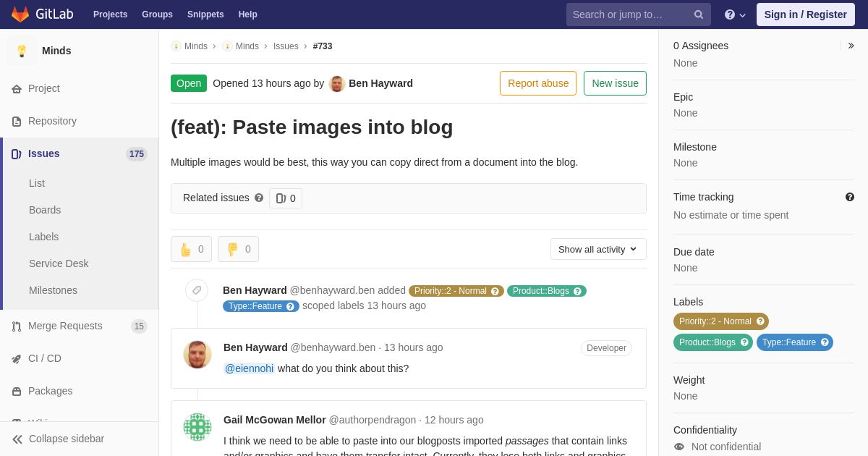Select Boards under Issues
Screen dimensions: 868x456
coord(45,210)
